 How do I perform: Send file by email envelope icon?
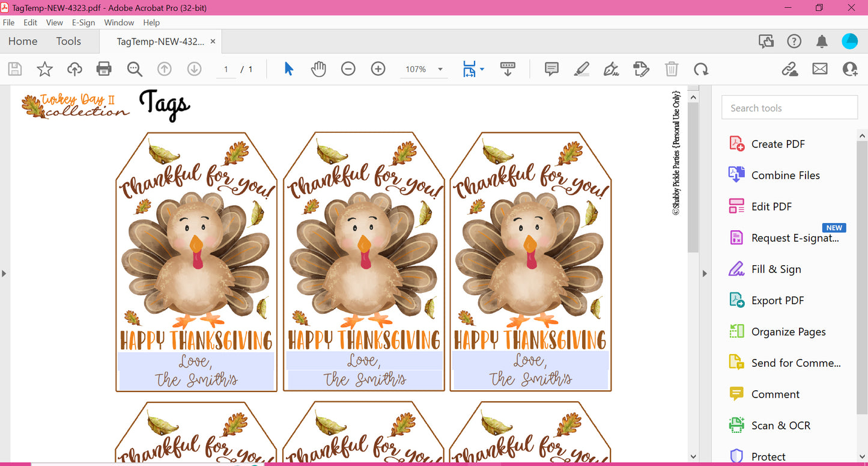(x=820, y=69)
